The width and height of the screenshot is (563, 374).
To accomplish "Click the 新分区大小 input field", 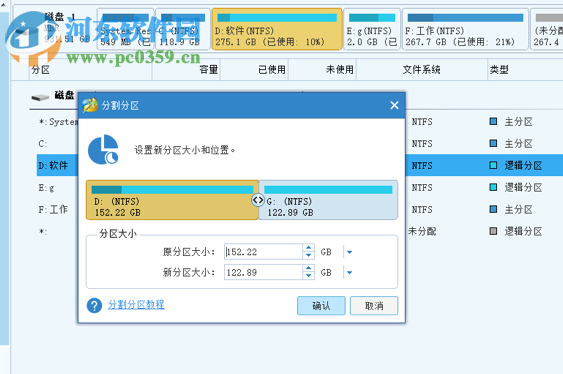I will [263, 272].
